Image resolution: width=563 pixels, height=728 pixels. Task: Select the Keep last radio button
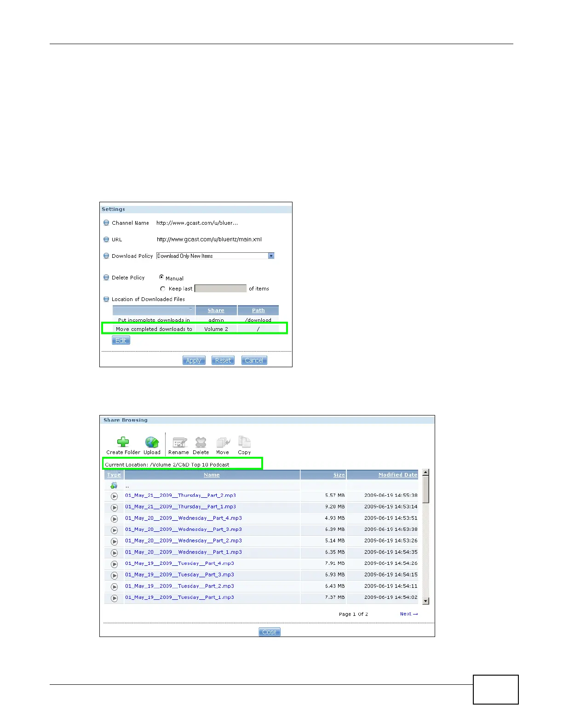[162, 289]
